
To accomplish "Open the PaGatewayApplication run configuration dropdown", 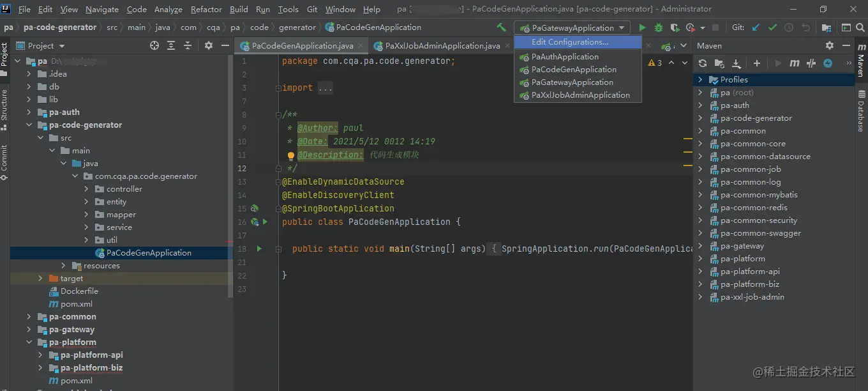I will tap(573, 27).
